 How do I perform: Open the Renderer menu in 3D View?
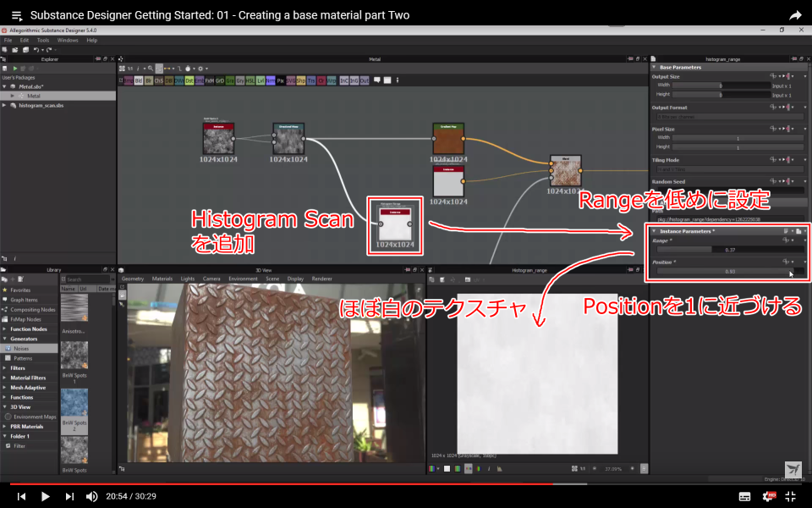[x=321, y=279]
